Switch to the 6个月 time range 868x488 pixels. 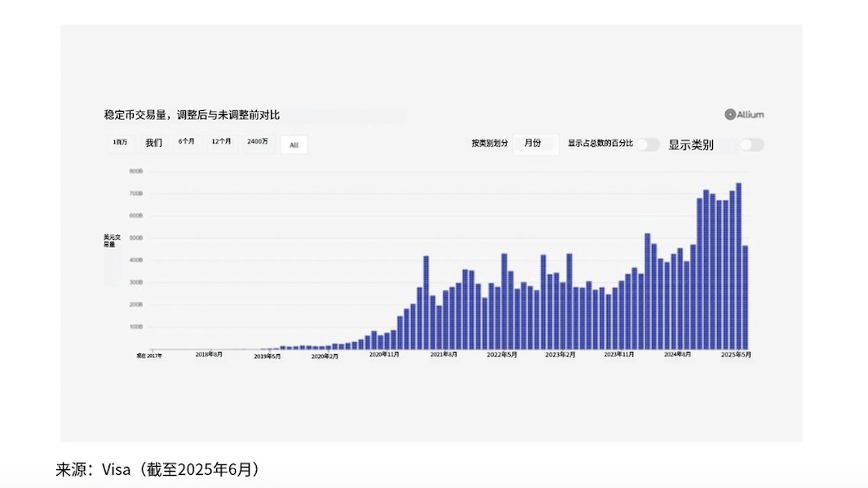point(187,142)
